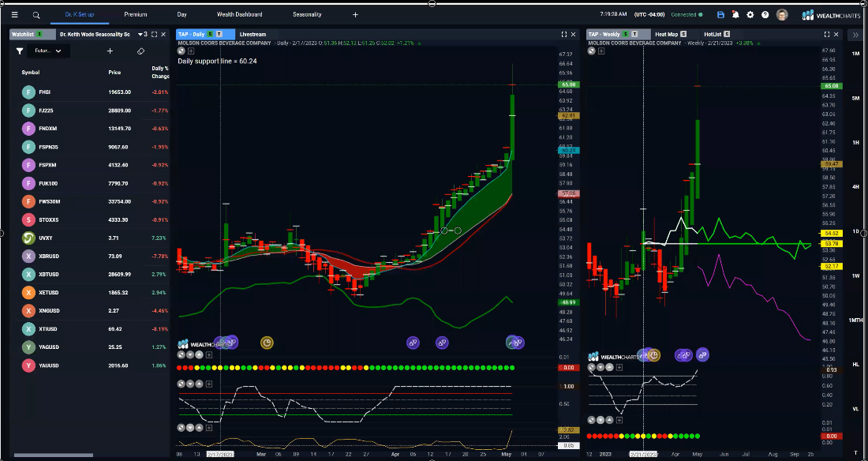The width and height of the screenshot is (868, 461).
Task: Maximize the TAP Daily chart panel
Action: pyautogui.click(x=564, y=35)
